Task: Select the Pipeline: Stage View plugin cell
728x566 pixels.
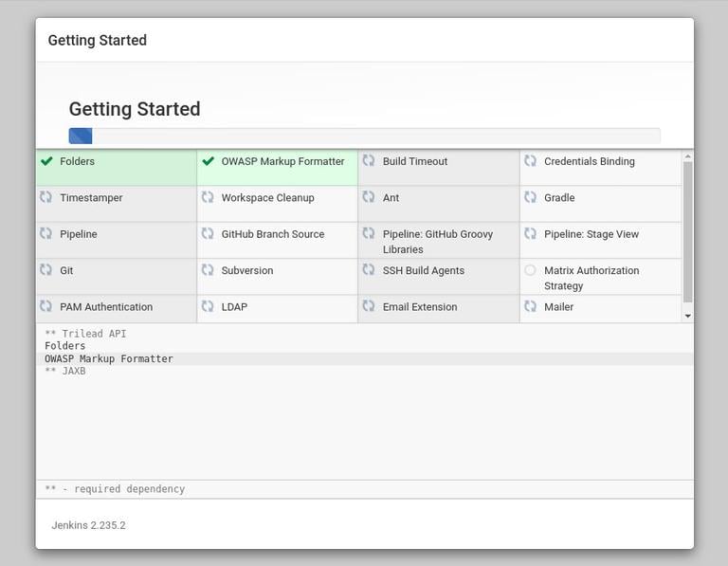Action: click(x=599, y=240)
